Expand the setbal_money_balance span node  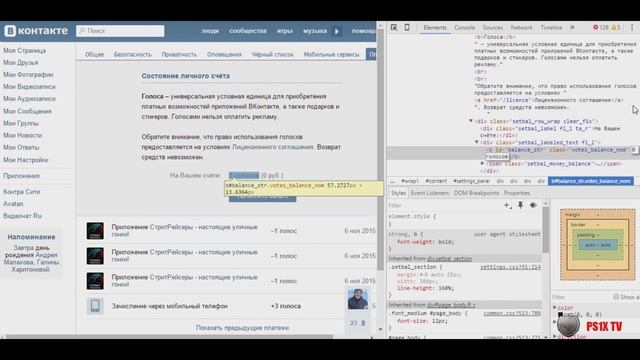(x=482, y=164)
